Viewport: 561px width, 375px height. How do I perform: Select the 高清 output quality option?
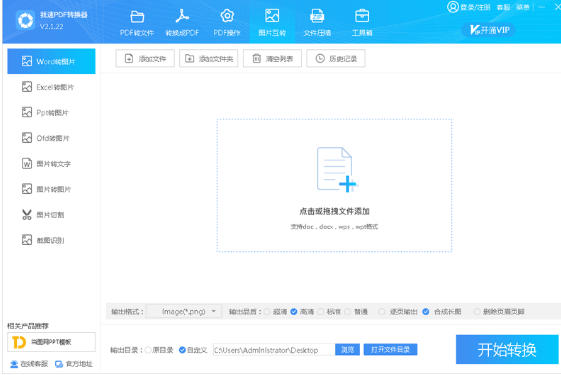302,312
